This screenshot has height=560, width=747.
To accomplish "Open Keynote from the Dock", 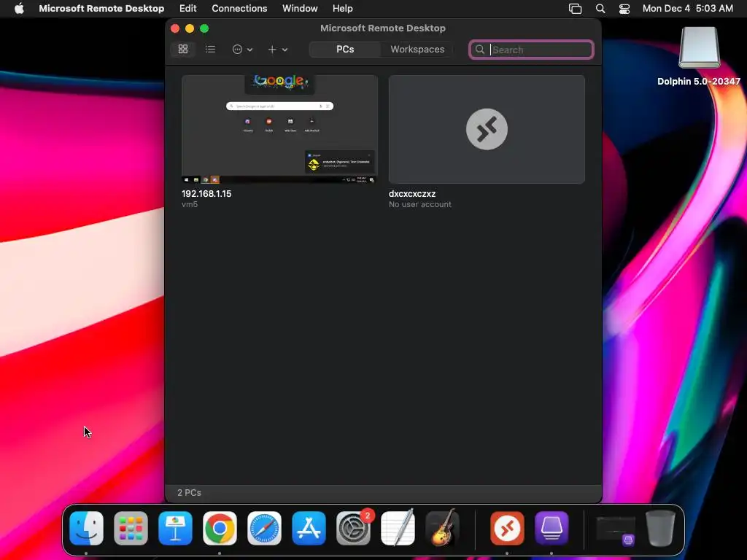I will (175, 528).
